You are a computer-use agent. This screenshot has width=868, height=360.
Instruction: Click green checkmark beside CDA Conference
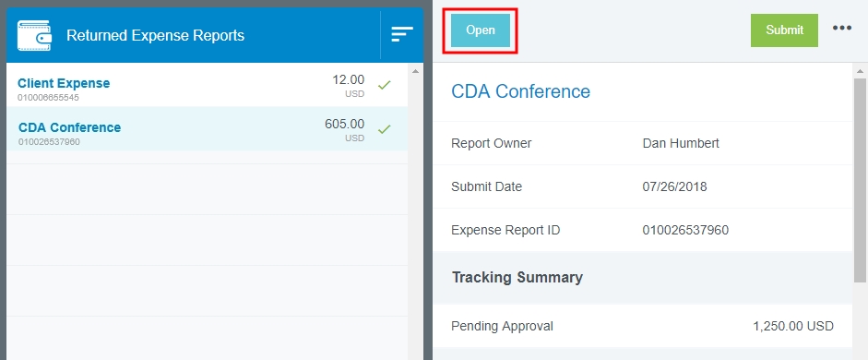tap(384, 129)
